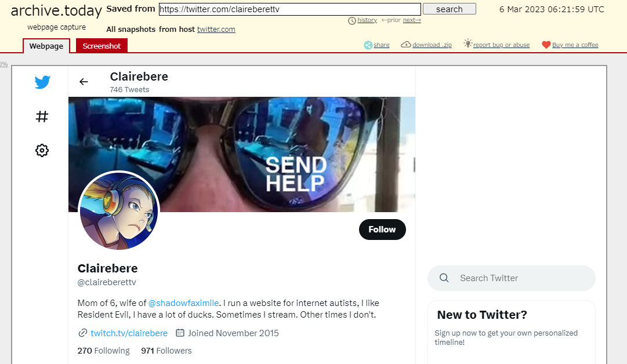
Task: Open the Settings gear icon in sidebar
Action: click(42, 151)
